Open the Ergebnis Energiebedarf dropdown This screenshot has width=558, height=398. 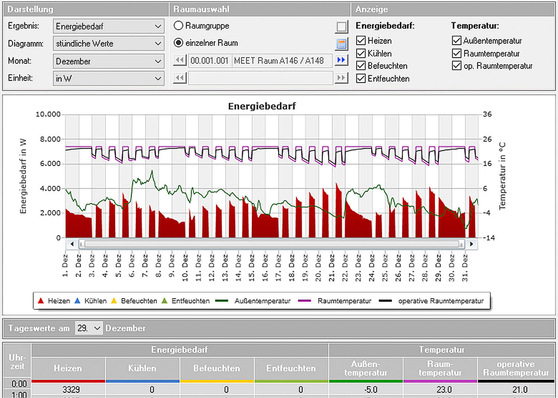tap(109, 26)
